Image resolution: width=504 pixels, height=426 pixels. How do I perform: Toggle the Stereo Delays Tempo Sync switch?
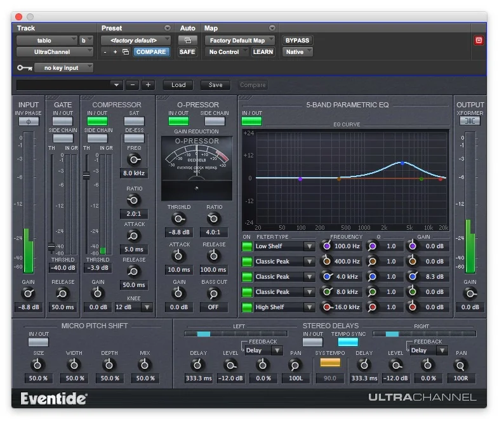348,342
